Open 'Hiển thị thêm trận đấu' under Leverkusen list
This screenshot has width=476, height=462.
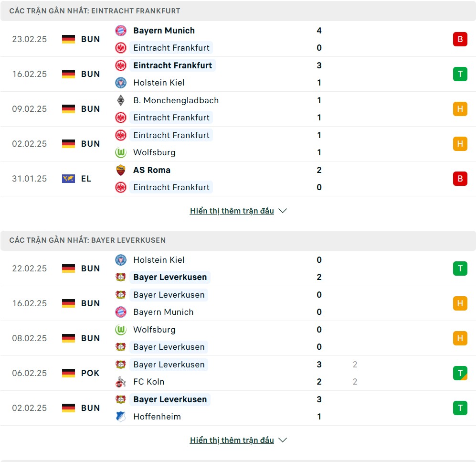(x=232, y=440)
